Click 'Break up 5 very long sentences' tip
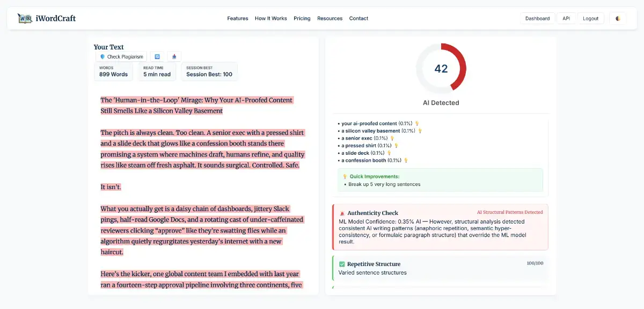Image resolution: width=644 pixels, height=309 pixels. tap(384, 184)
